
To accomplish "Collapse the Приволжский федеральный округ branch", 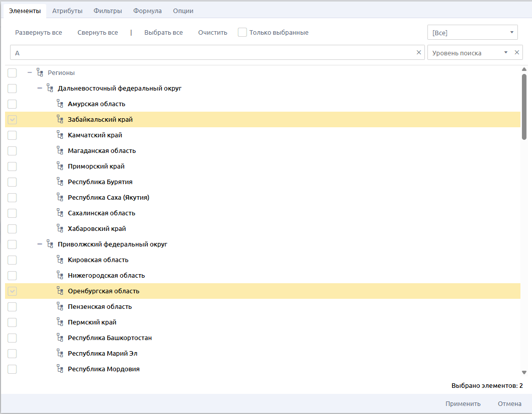I will pos(40,244).
